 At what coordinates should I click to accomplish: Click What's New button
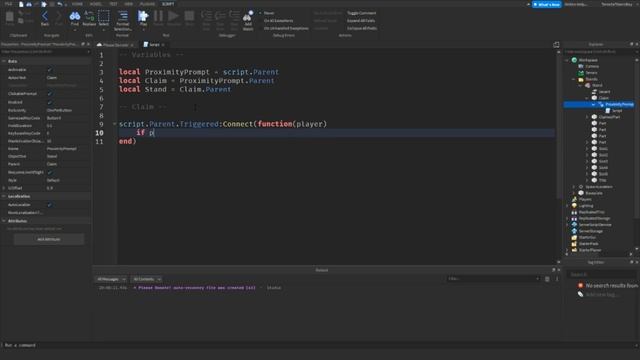pos(547,4)
